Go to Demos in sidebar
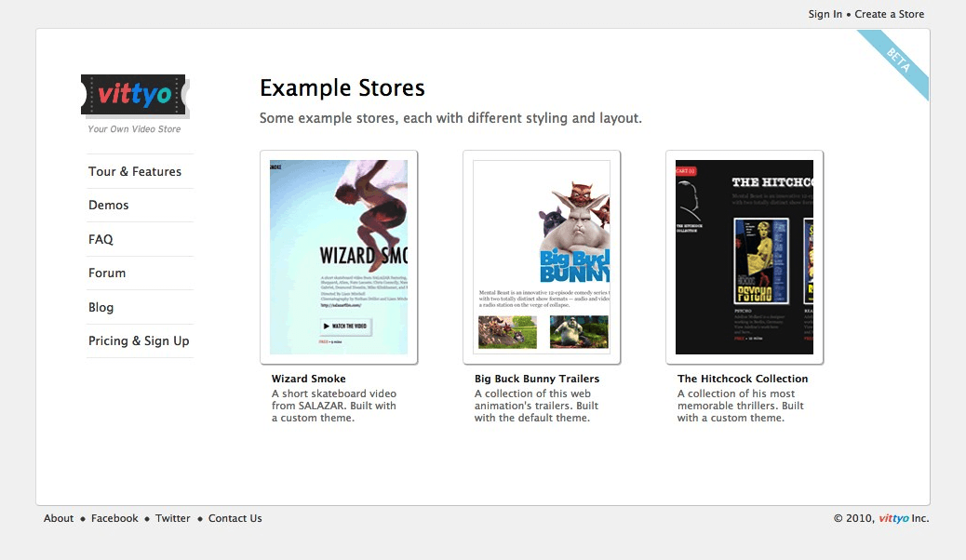This screenshot has height=560, width=966. coord(109,206)
